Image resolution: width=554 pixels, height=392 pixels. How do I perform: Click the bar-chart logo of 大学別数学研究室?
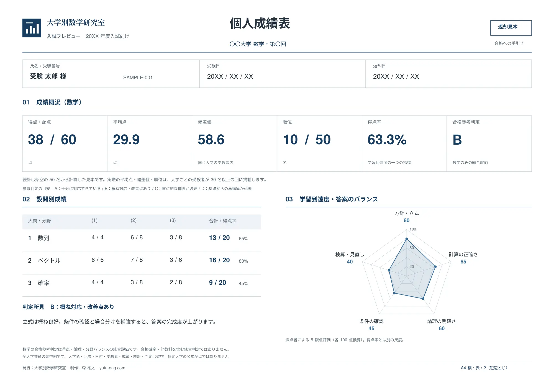(32, 28)
